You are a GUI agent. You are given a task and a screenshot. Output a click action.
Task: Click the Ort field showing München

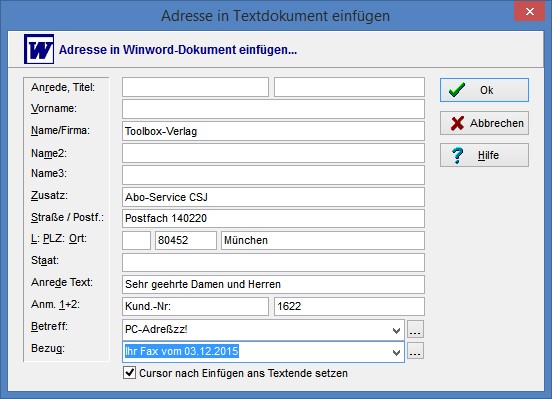point(323,241)
